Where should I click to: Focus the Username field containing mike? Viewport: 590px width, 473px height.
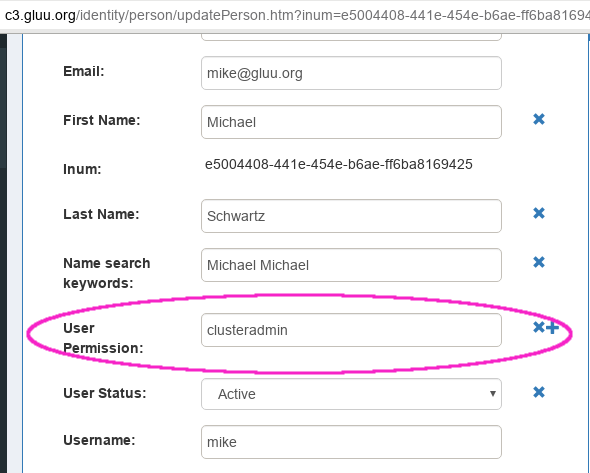[x=351, y=442]
